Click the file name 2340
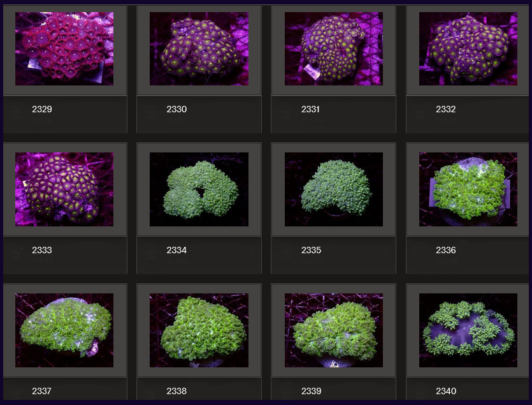 tap(446, 391)
